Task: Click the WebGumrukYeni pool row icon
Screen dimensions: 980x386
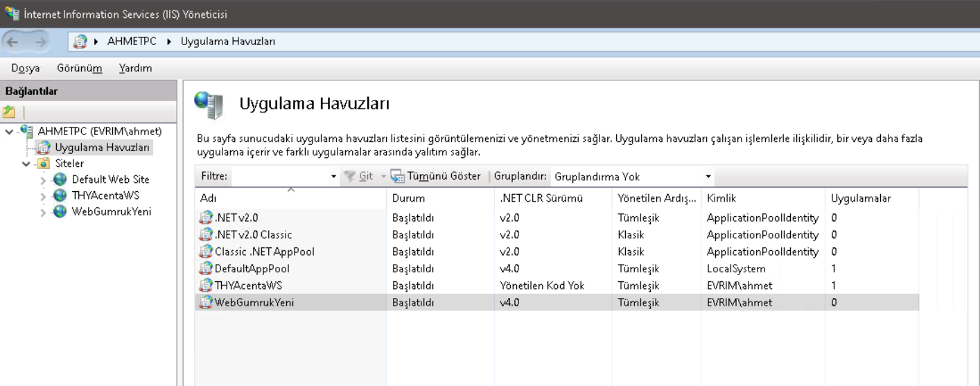Action: click(206, 302)
